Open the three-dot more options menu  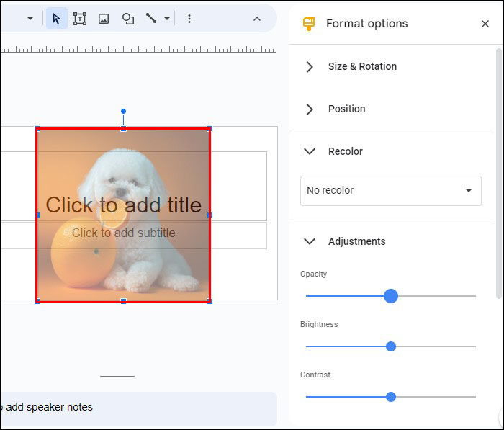pos(189,19)
